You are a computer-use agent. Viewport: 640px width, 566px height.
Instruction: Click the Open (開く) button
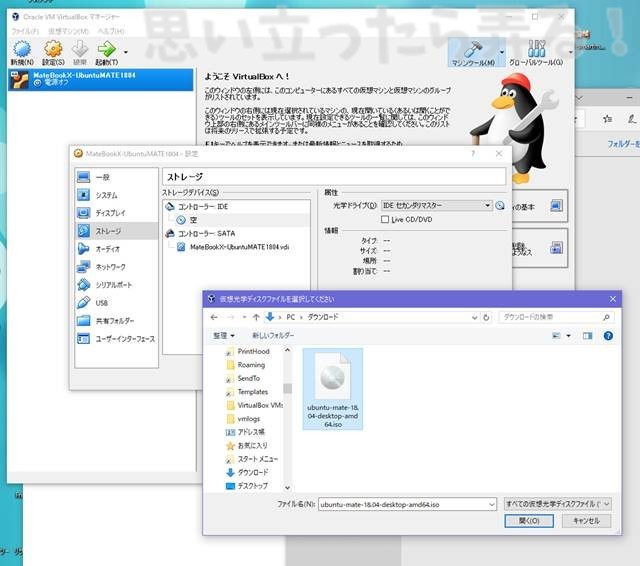coord(529,521)
